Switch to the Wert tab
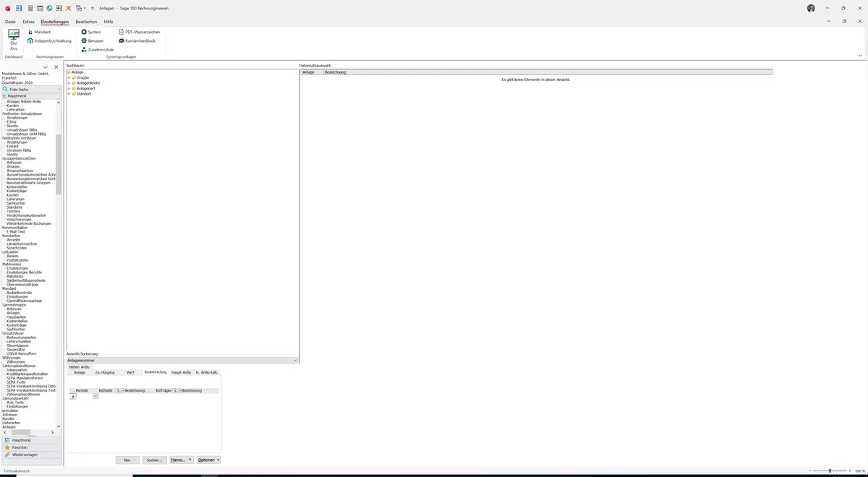This screenshot has height=477, width=868. 130,372
